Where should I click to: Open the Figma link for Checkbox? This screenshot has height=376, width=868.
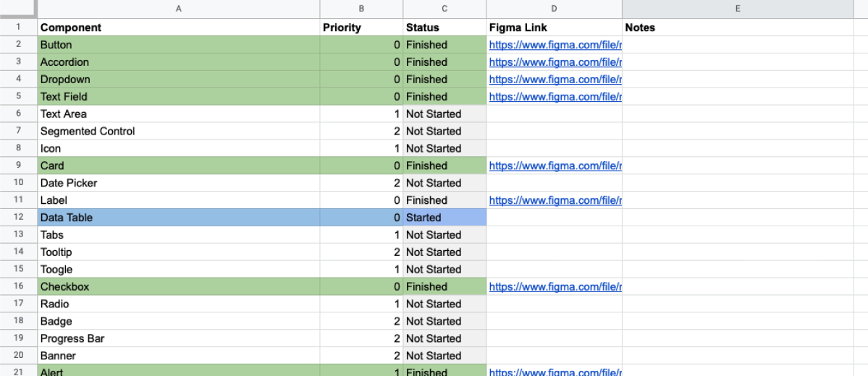555,286
